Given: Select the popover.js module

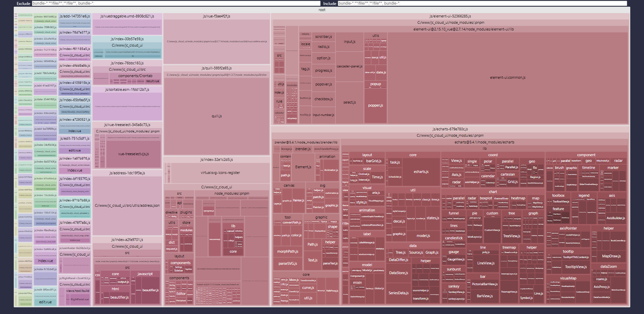Looking at the screenshot, I should pyautogui.click(x=324, y=84).
